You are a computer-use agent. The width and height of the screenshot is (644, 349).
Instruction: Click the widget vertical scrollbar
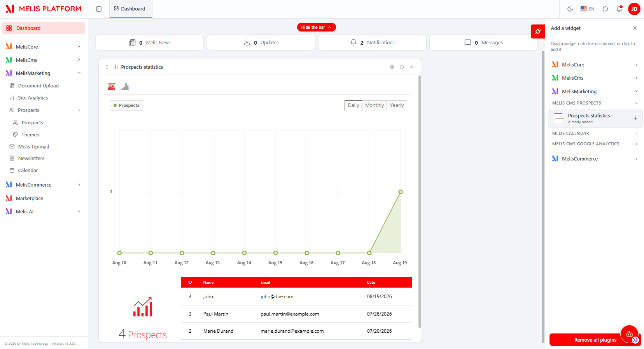420,202
